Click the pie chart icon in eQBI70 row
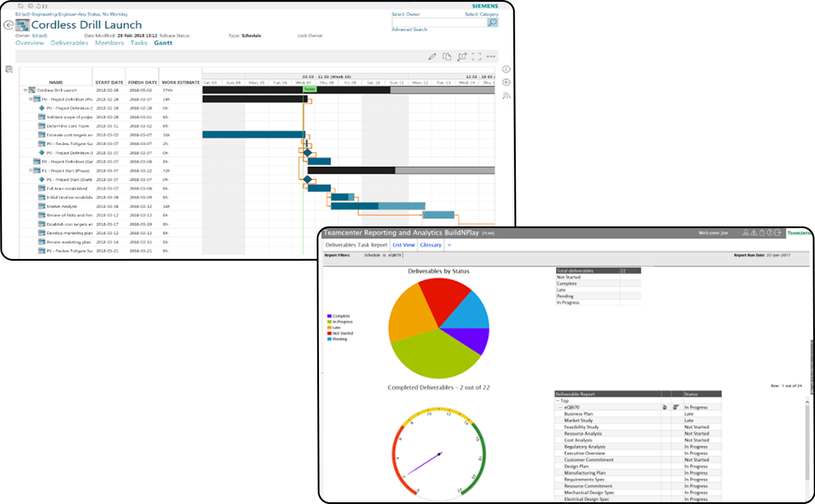This screenshot has height=504, width=815. pyautogui.click(x=665, y=407)
